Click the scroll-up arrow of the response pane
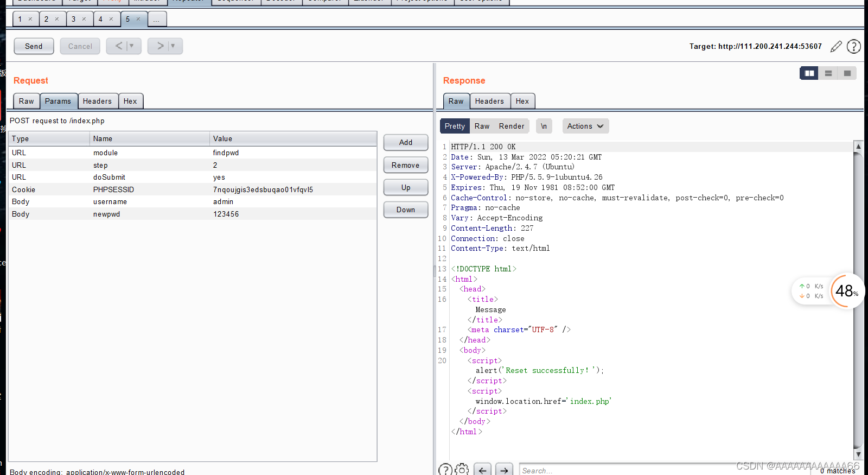The height and width of the screenshot is (475, 868). (858, 146)
